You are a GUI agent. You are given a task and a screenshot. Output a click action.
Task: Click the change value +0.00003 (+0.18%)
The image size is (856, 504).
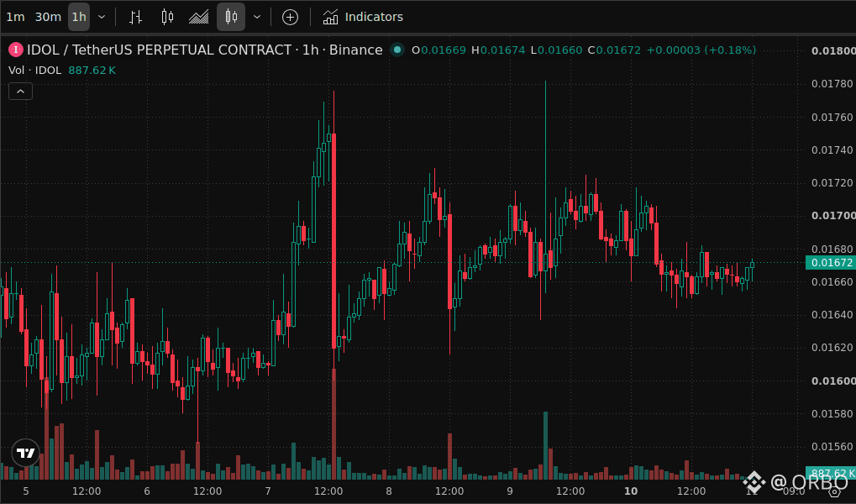[701, 50]
